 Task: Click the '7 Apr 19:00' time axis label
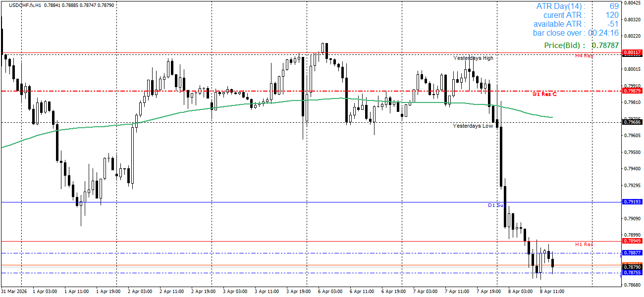click(490, 292)
